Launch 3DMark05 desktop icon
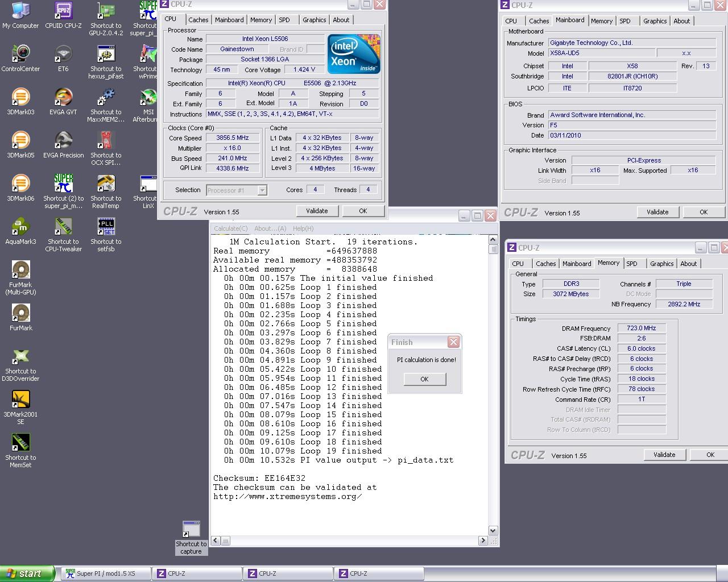Viewport: 728px width, 582px height. coord(20,145)
